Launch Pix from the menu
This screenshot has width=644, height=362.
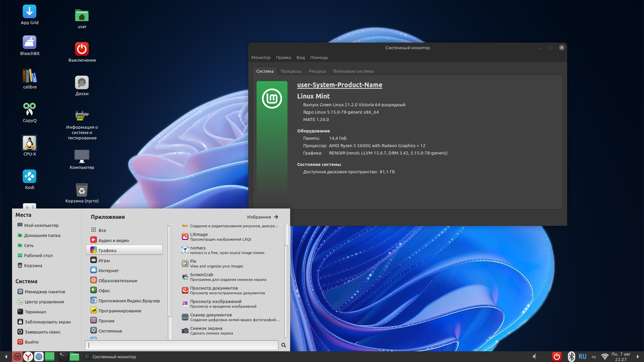(x=231, y=263)
